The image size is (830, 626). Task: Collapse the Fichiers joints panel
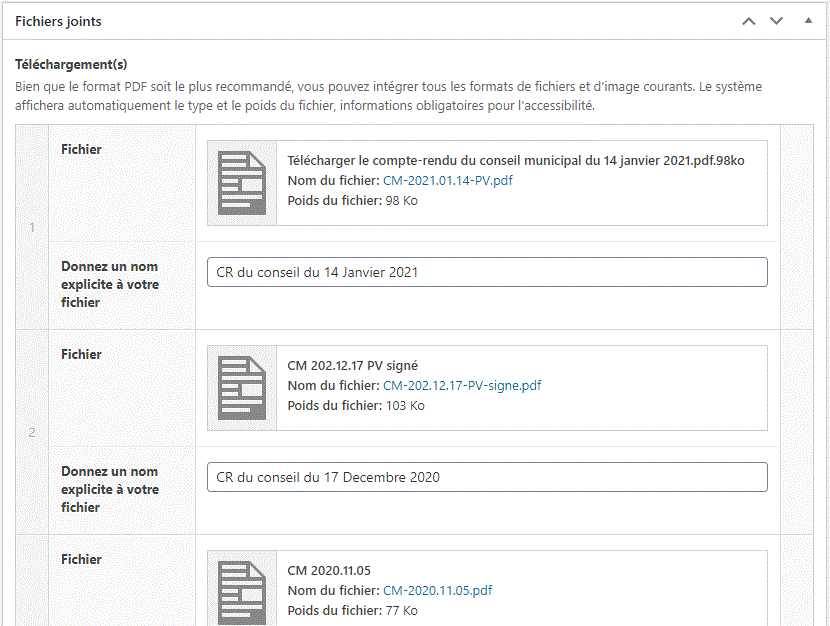click(x=808, y=21)
